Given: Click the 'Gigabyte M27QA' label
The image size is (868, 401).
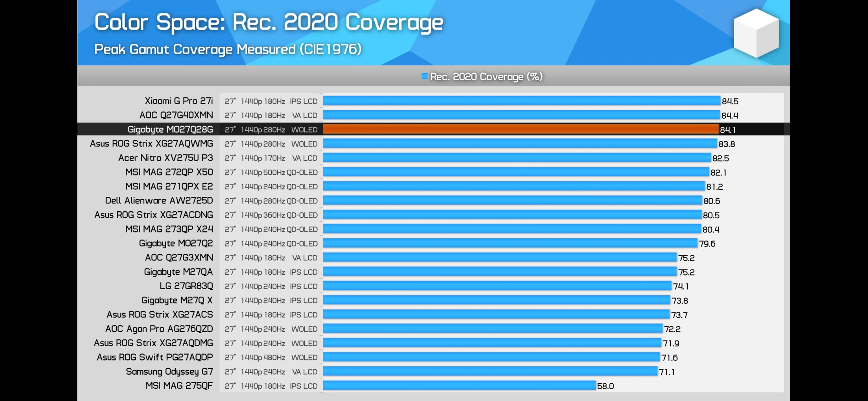Looking at the screenshot, I should [178, 272].
